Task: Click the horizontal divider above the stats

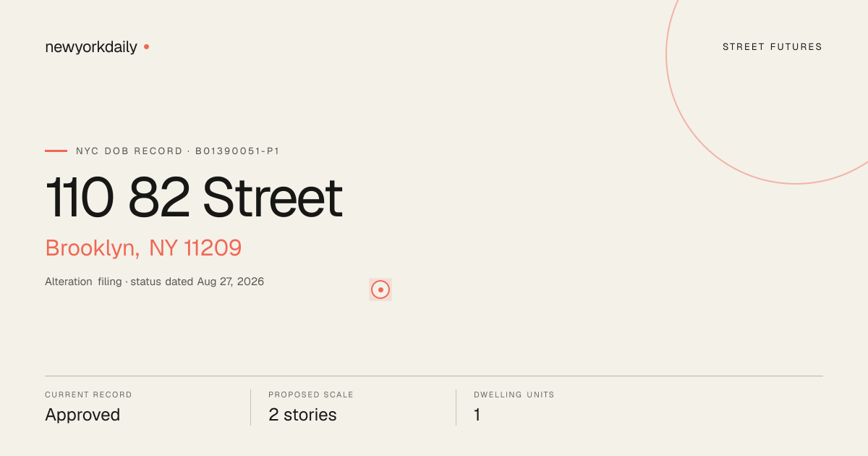Action: 434,376
